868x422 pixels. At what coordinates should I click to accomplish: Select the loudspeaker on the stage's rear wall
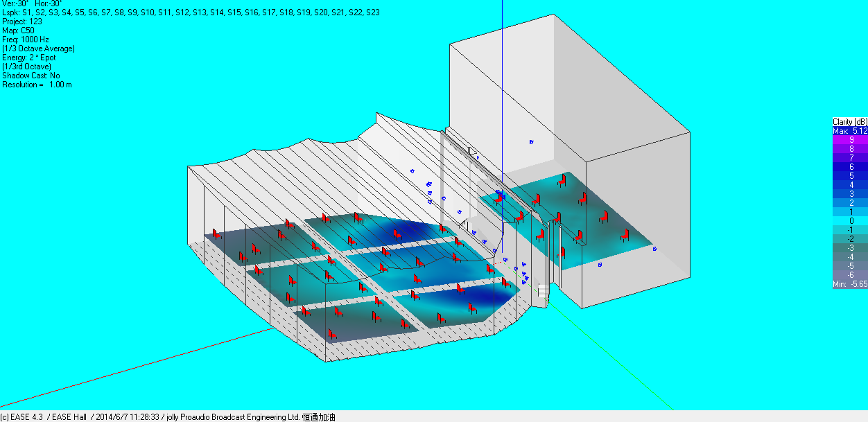(x=531, y=142)
